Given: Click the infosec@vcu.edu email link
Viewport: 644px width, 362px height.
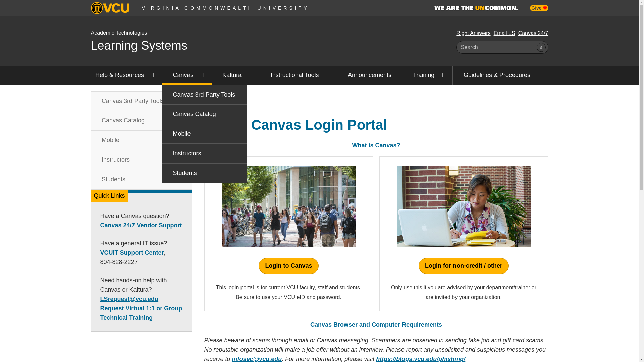Looking at the screenshot, I should click(x=257, y=358).
